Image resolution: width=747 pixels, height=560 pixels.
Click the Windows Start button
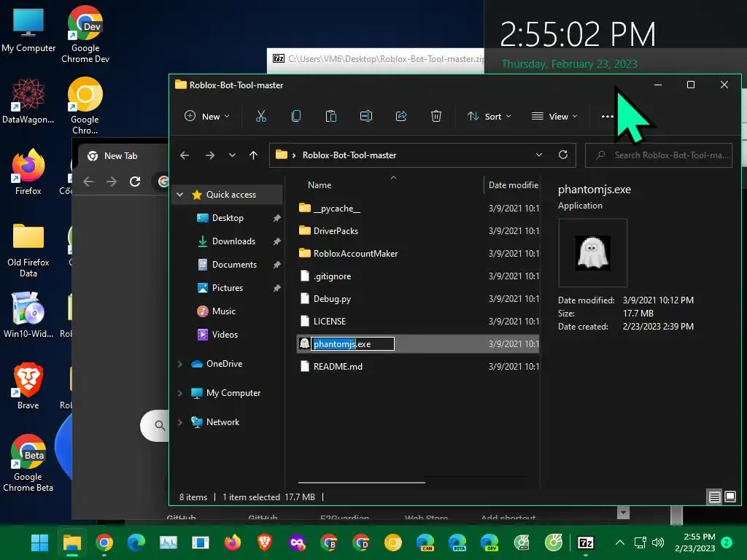click(39, 542)
